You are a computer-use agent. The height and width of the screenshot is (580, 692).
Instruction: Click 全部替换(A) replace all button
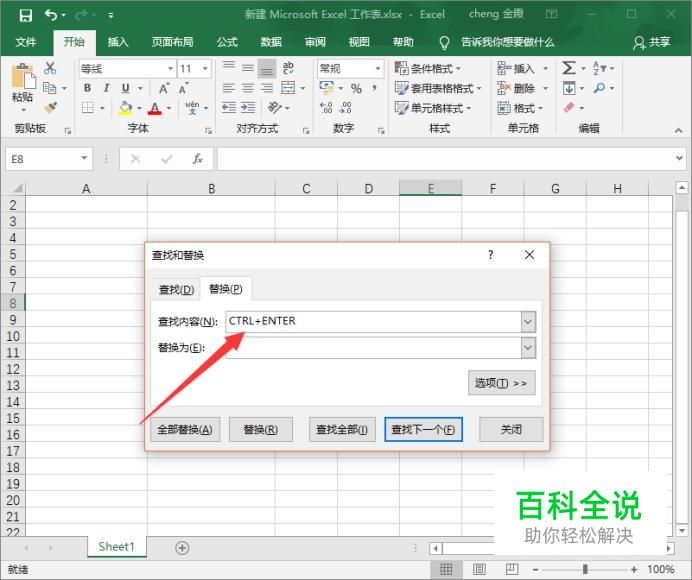pyautogui.click(x=185, y=429)
